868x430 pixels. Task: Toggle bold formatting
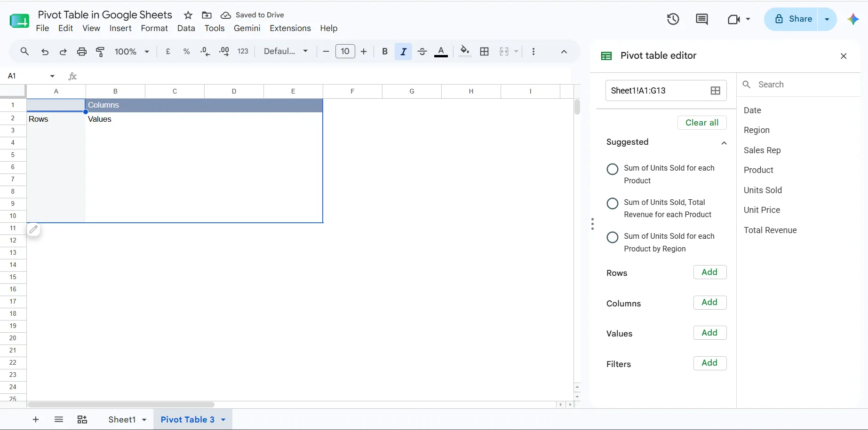(385, 52)
